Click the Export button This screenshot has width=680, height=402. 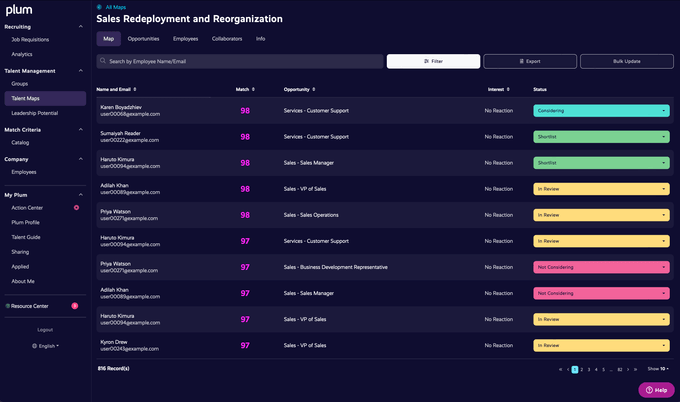(530, 61)
